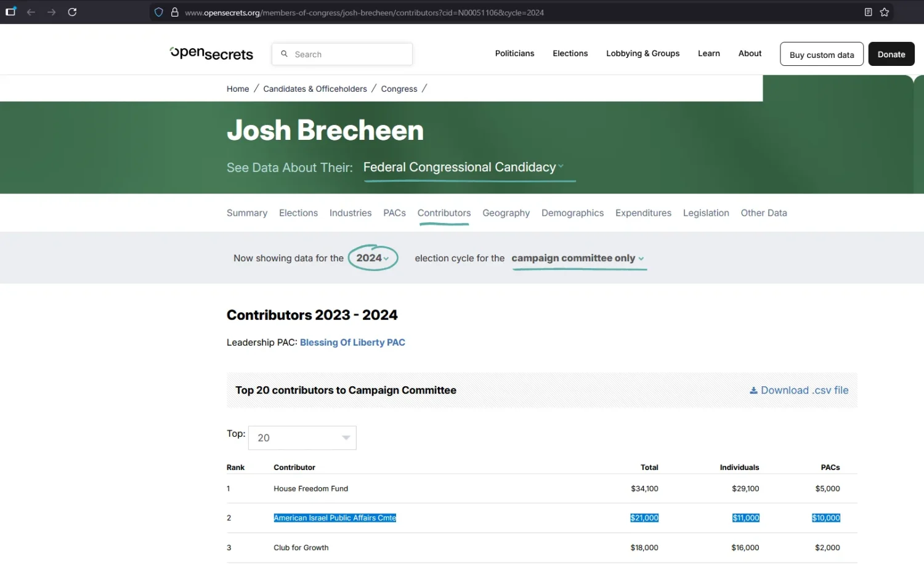The width and height of the screenshot is (924, 568).
Task: Bookmark this page with the star icon
Action: pyautogui.click(x=885, y=12)
